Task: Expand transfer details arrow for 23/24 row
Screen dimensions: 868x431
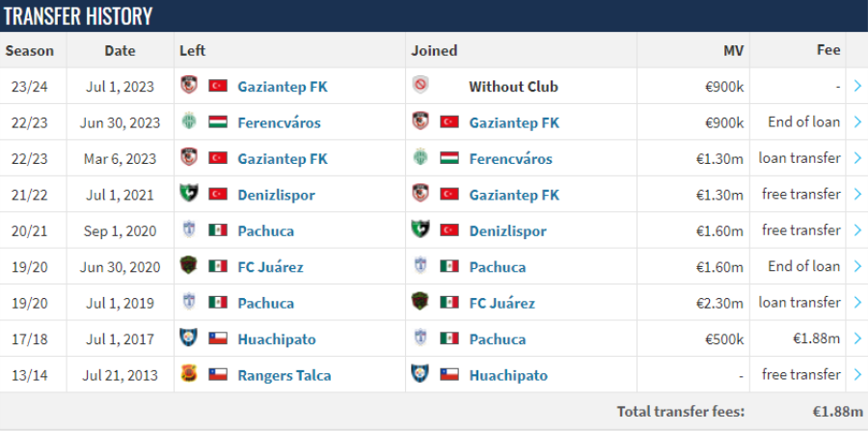Action: pos(857,86)
